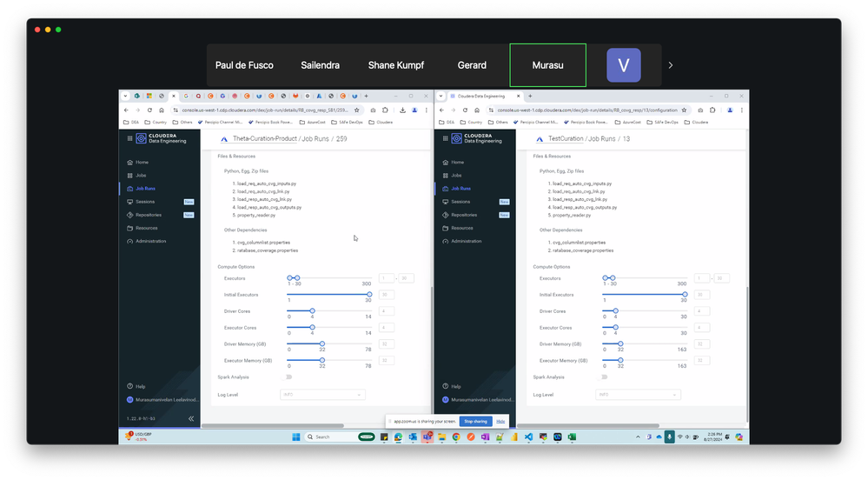This screenshot has width=868, height=480.
Task: Go back in the left browser window
Action: pos(126,110)
